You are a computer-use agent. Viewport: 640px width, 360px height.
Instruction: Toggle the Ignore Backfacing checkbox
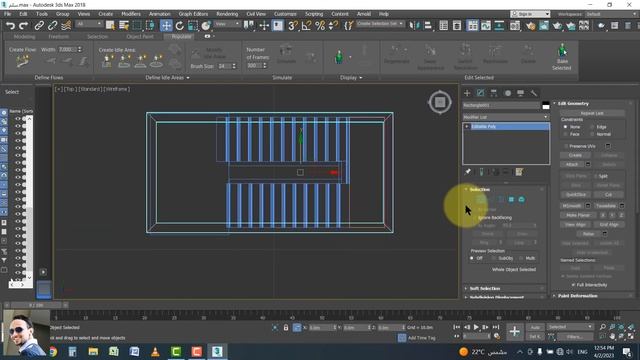click(473, 218)
